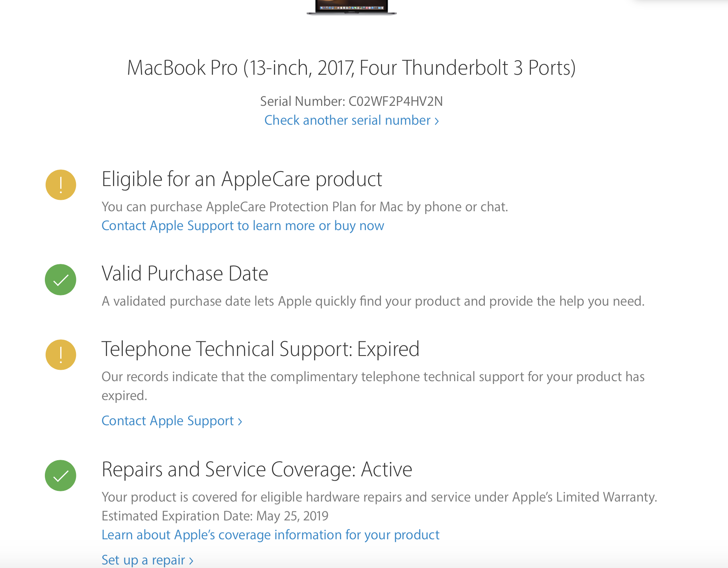Click the MacBook Pro 13-inch 2017 model title

[351, 68]
